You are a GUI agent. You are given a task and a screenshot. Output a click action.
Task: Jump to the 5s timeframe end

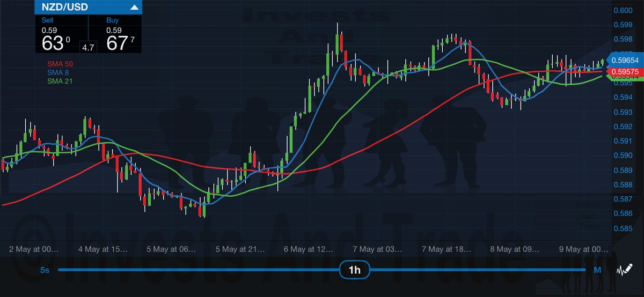45,271
